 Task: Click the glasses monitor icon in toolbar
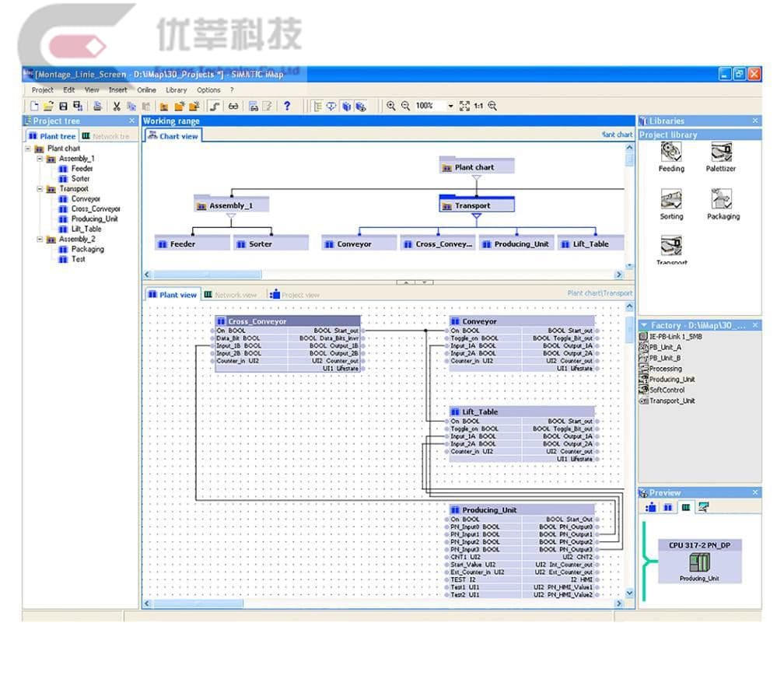pyautogui.click(x=233, y=106)
